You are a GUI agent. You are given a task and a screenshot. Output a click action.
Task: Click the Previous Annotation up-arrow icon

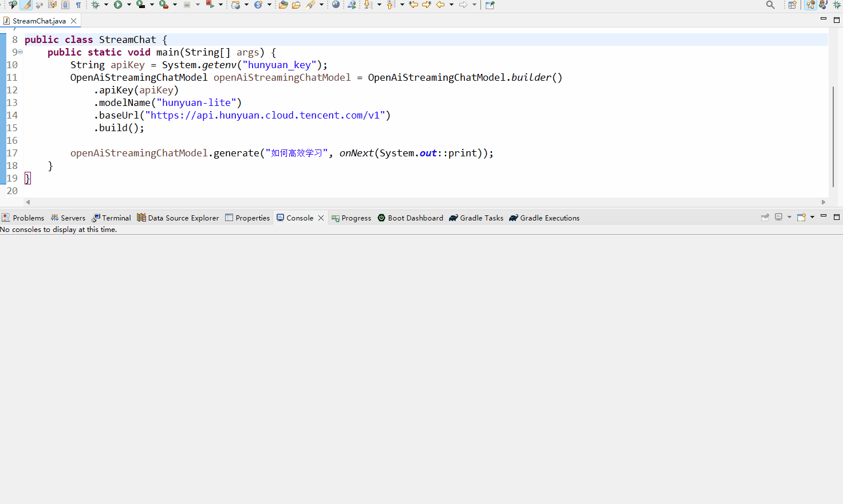tap(391, 5)
